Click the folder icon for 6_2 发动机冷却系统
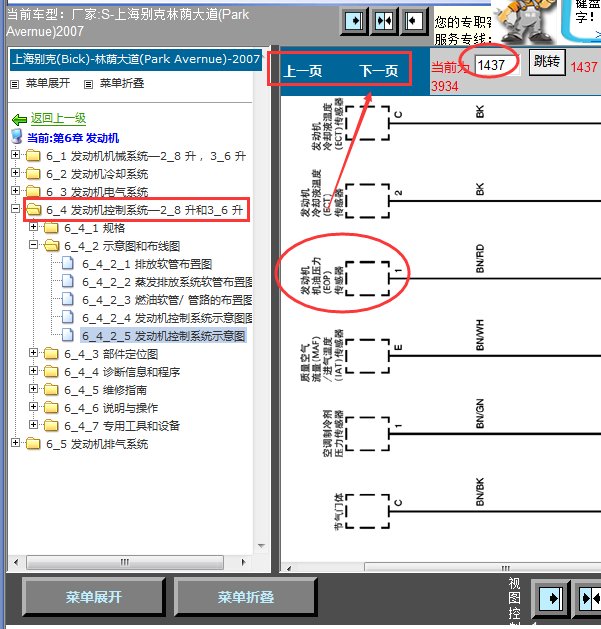 coord(33,173)
